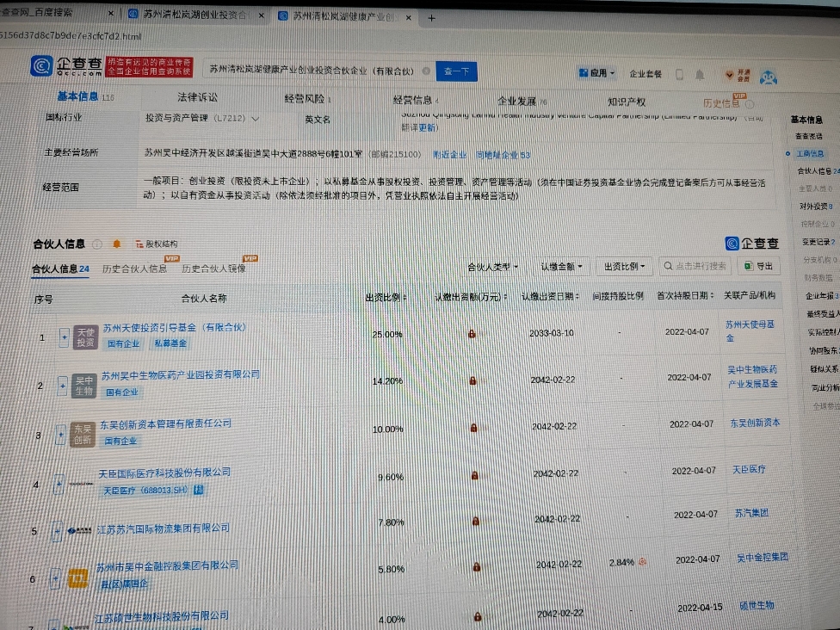Viewport: 840px width, 630px height.
Task: Click the 导出 export button
Action: (x=758, y=266)
